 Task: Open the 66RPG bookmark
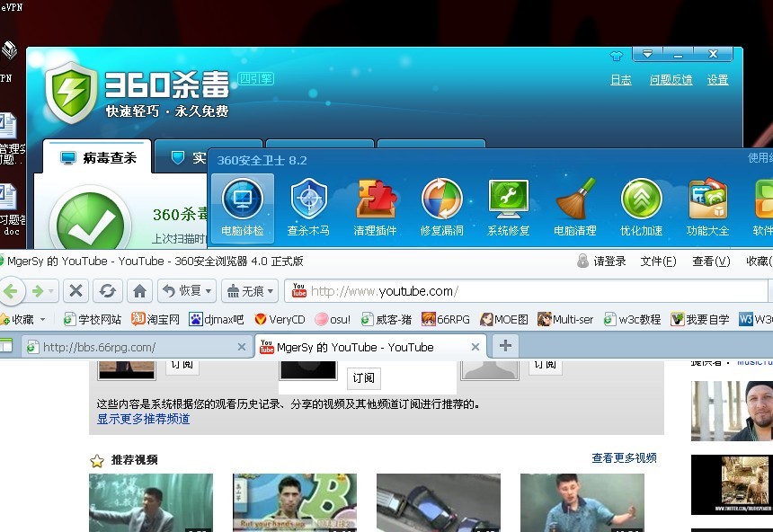point(446,320)
